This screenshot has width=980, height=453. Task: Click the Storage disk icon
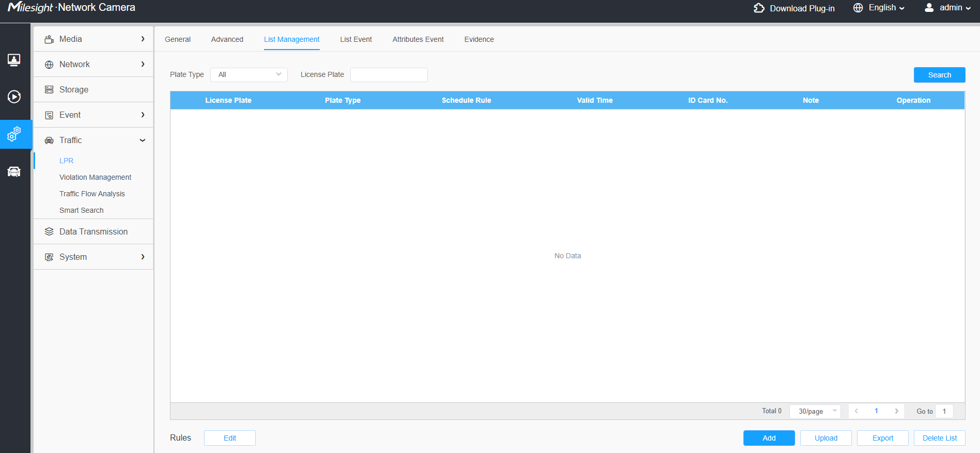click(49, 90)
